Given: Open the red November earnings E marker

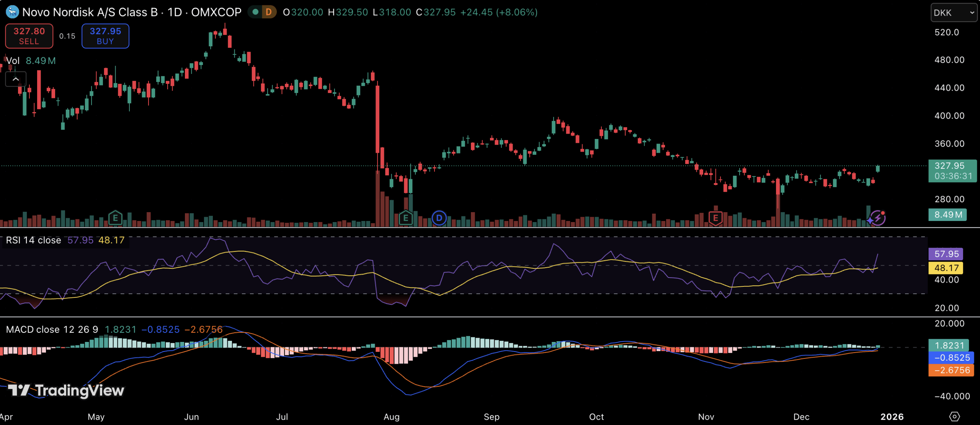Looking at the screenshot, I should pos(715,218).
